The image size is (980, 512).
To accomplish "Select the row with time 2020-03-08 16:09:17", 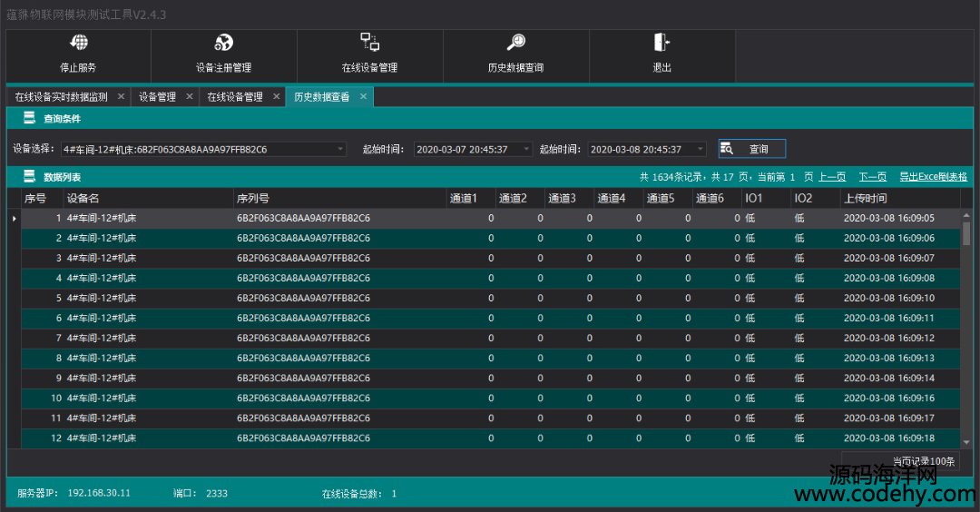I will (491, 418).
